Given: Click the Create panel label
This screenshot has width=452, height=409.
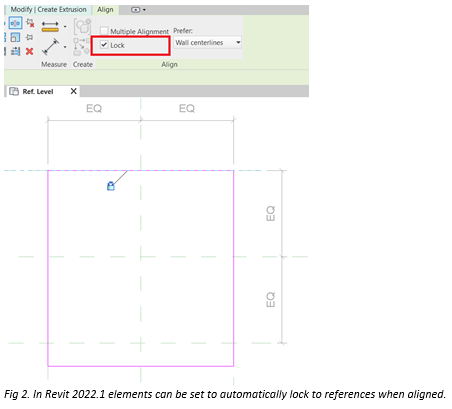Looking at the screenshot, I should coord(83,64).
